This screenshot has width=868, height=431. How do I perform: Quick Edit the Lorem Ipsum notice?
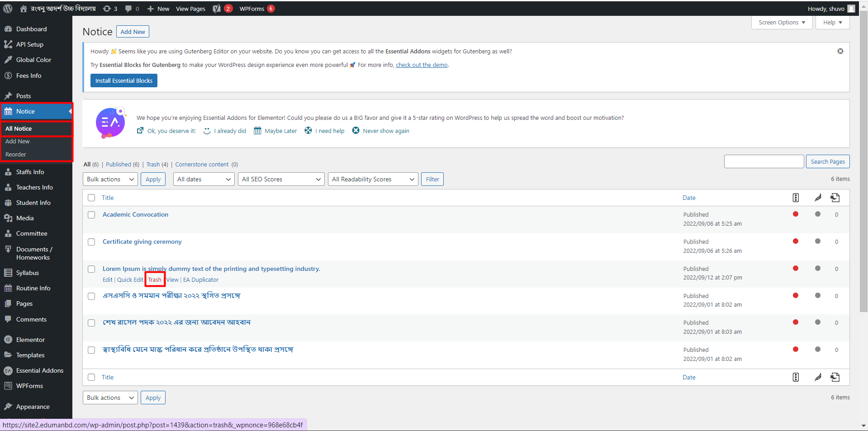pos(130,279)
